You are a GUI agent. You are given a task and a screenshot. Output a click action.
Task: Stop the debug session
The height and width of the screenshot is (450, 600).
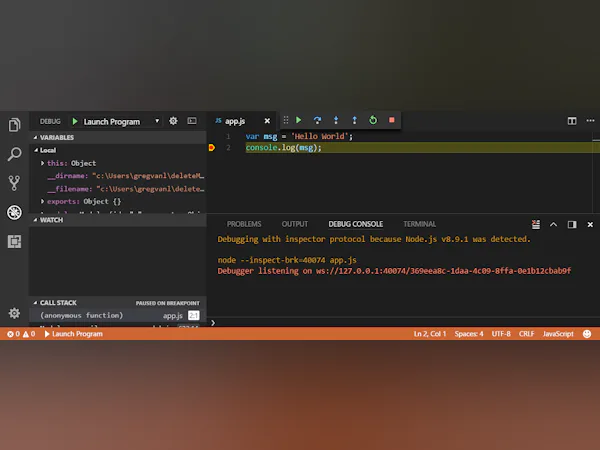coord(391,120)
